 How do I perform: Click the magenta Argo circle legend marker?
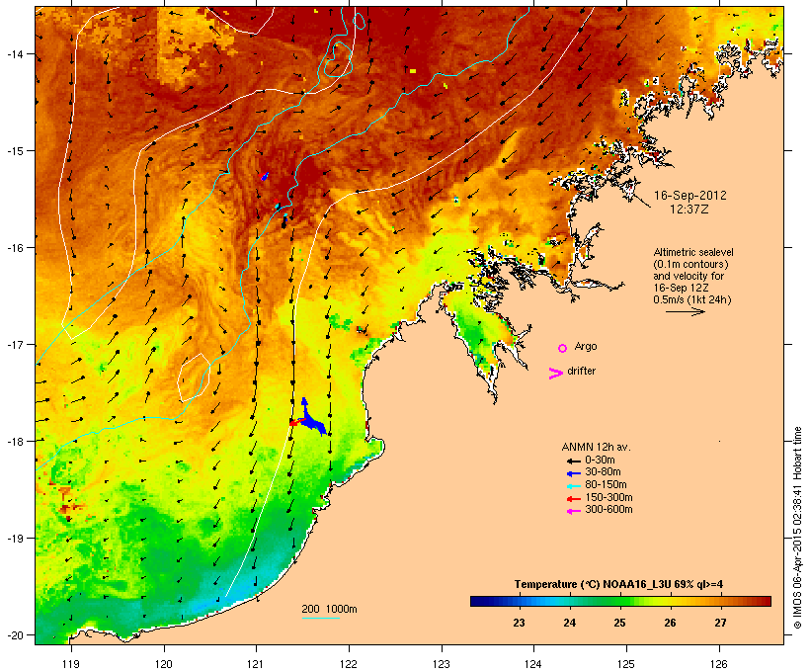(562, 349)
